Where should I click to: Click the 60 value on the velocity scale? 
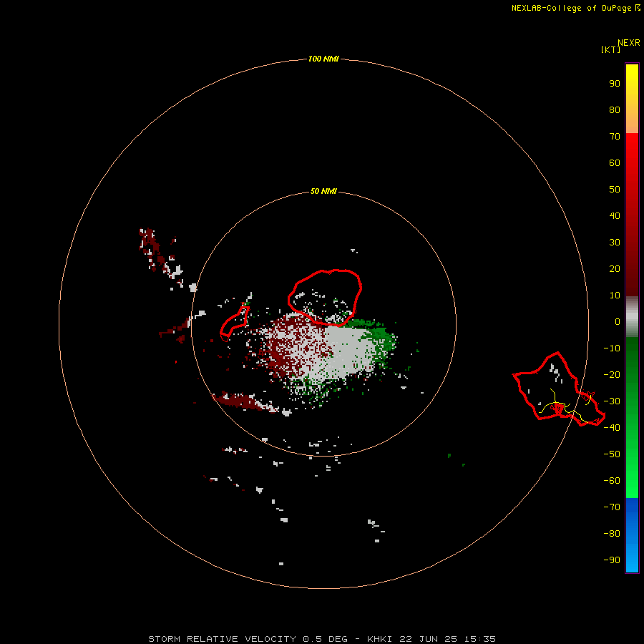coord(615,162)
